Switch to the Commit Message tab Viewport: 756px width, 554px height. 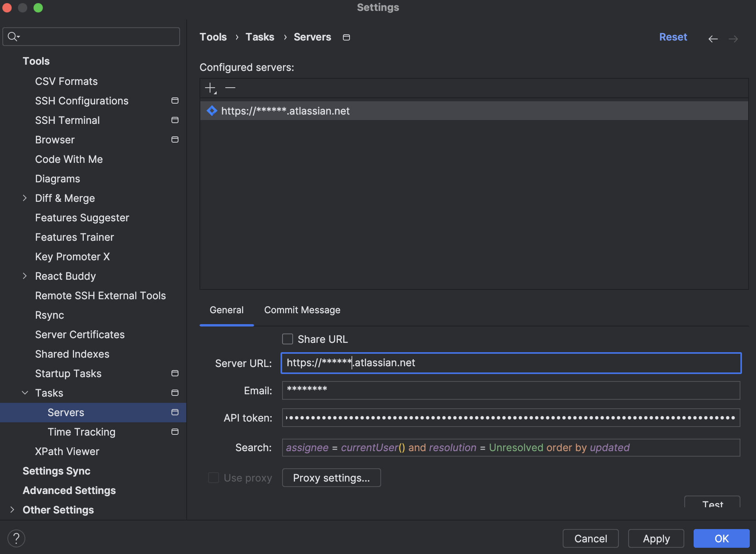(x=302, y=310)
